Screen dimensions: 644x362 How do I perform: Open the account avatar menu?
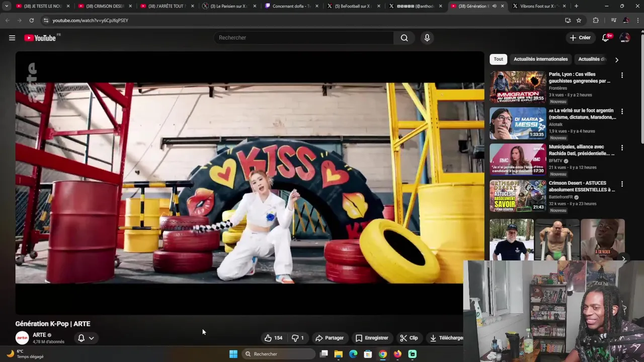click(x=625, y=38)
